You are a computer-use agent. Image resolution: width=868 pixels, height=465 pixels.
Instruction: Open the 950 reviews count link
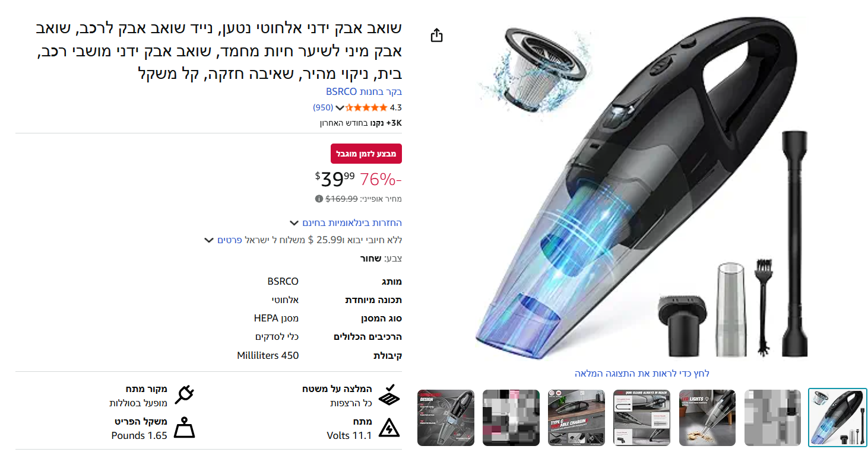tap(323, 108)
